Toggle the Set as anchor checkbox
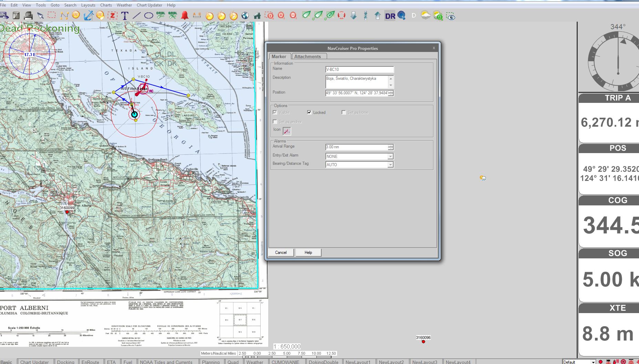Viewport: 639px width, 364px height. coord(275,122)
